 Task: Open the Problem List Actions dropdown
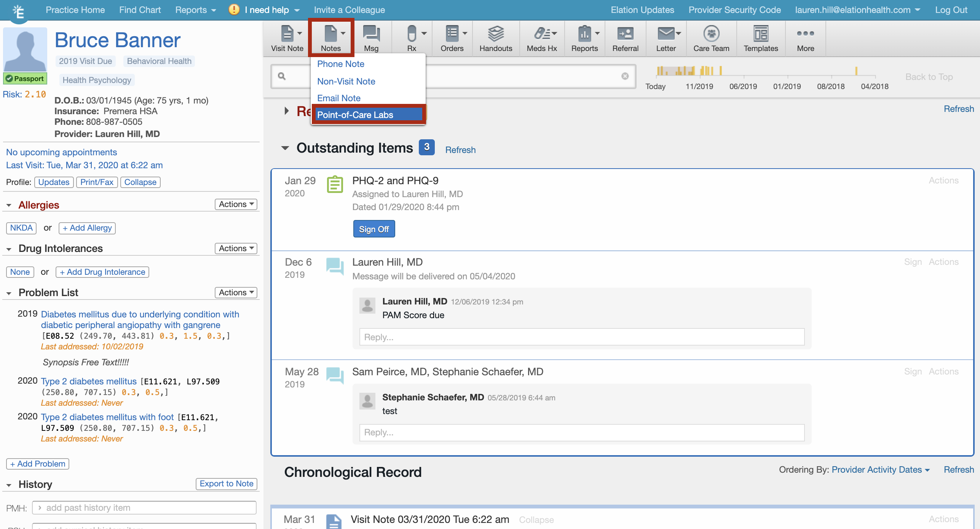[236, 292]
